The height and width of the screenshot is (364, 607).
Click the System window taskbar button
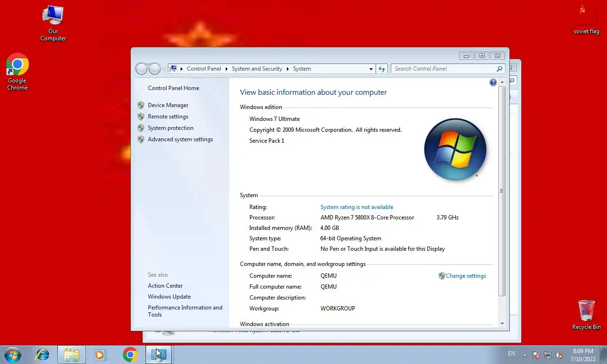(x=158, y=355)
